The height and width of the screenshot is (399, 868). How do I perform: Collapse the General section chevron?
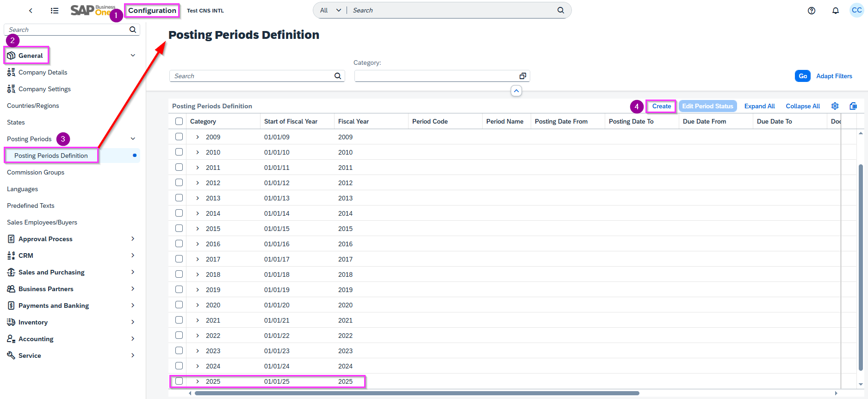click(133, 56)
